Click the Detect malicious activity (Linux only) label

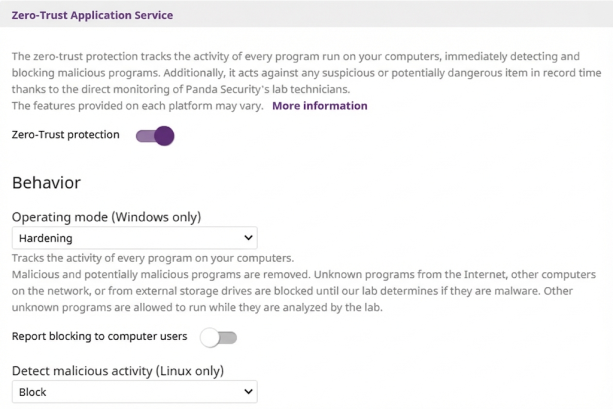pyautogui.click(x=117, y=371)
